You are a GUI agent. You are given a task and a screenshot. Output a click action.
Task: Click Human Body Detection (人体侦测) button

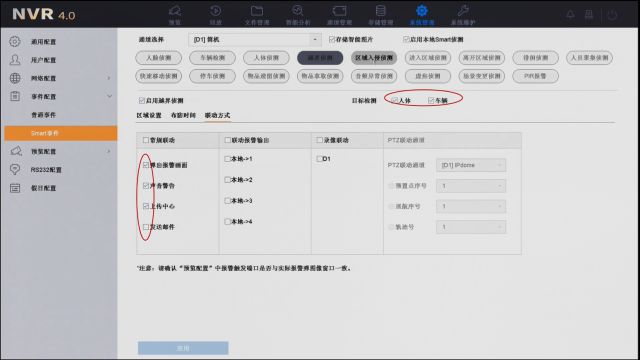[x=266, y=58]
